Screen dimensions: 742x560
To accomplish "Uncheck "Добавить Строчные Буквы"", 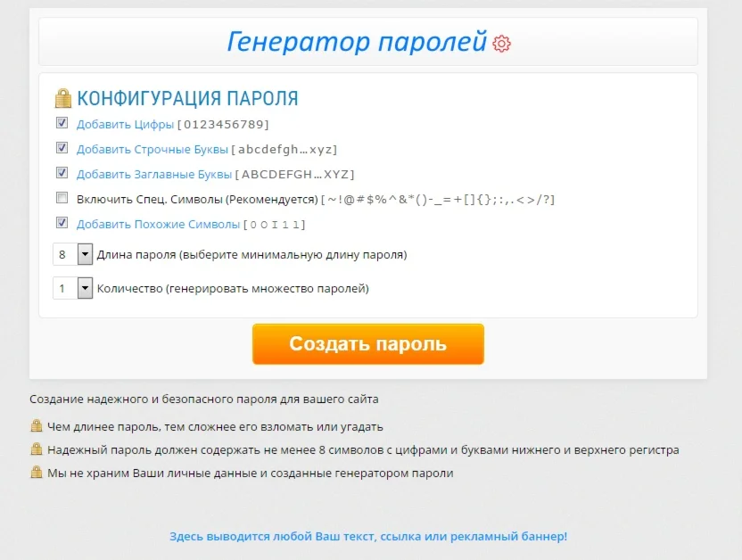I will 61,148.
